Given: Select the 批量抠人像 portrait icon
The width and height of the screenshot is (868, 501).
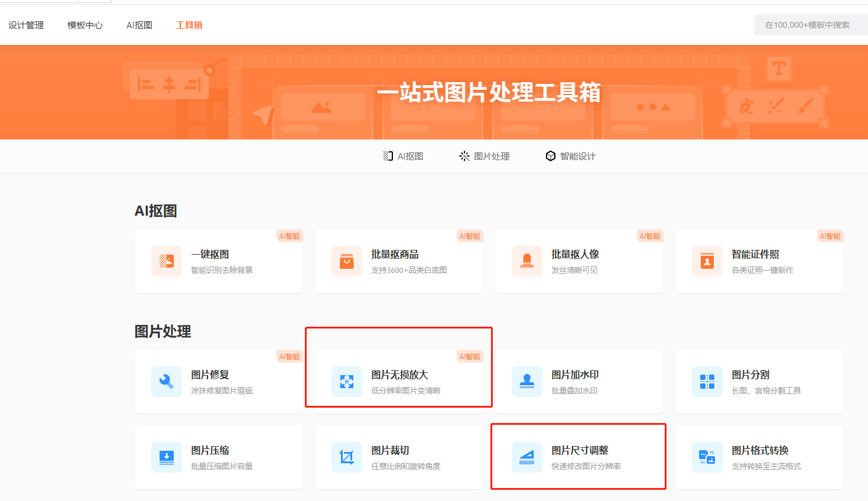Looking at the screenshot, I should tap(527, 261).
